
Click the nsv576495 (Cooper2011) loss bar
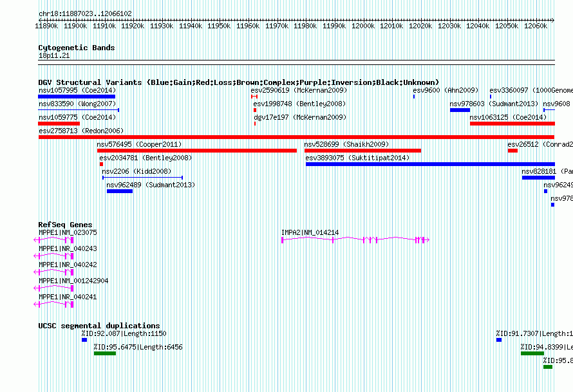pos(197,151)
